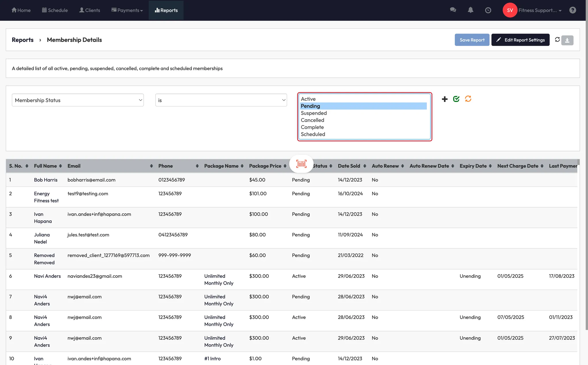Expand the Membership Status dropdown
This screenshot has width=588, height=365.
(x=78, y=100)
